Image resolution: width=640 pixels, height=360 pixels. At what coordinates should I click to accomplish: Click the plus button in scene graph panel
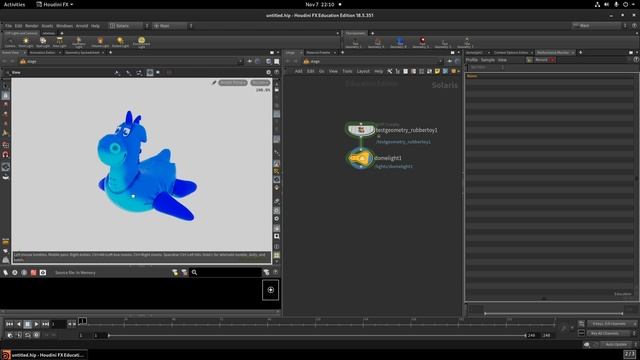[x=271, y=290]
